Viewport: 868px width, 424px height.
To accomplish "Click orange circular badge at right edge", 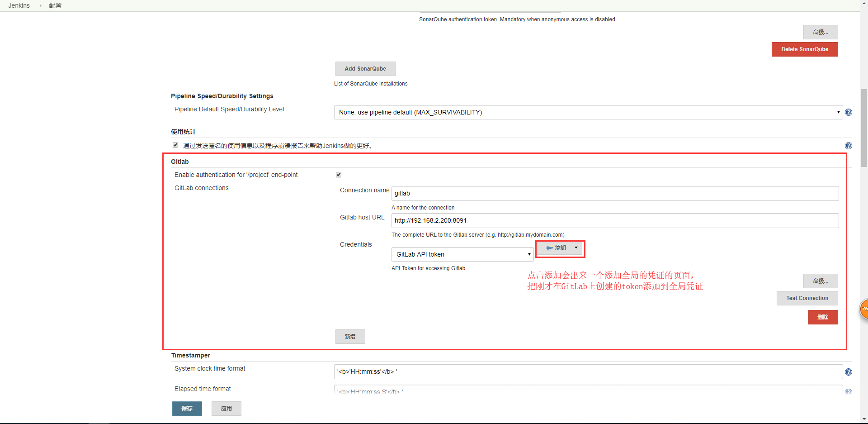I will (x=863, y=309).
